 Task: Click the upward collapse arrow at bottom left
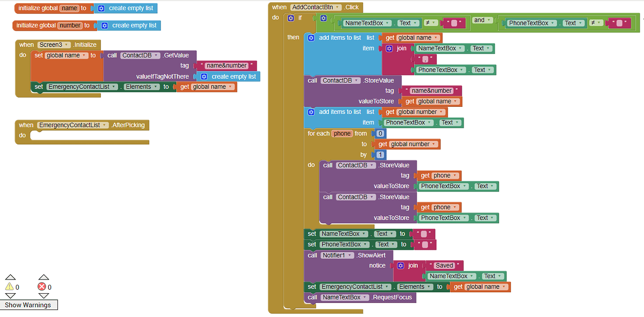pyautogui.click(x=10, y=277)
